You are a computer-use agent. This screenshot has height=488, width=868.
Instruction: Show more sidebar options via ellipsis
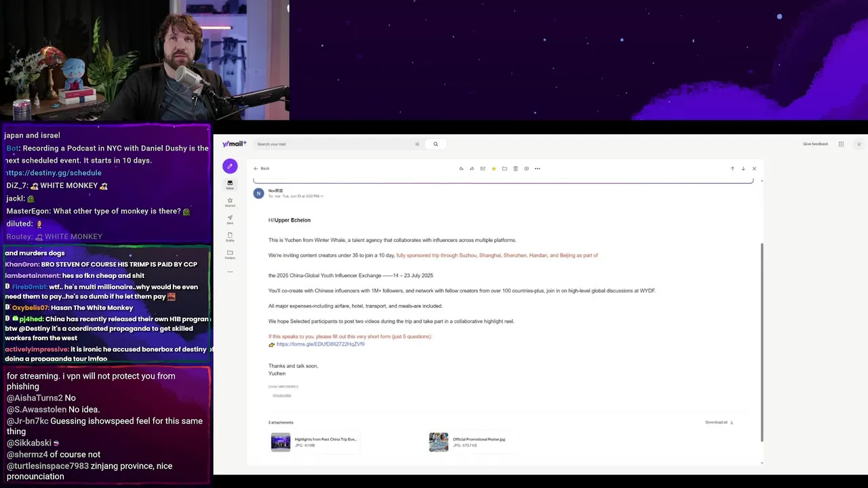point(230,272)
